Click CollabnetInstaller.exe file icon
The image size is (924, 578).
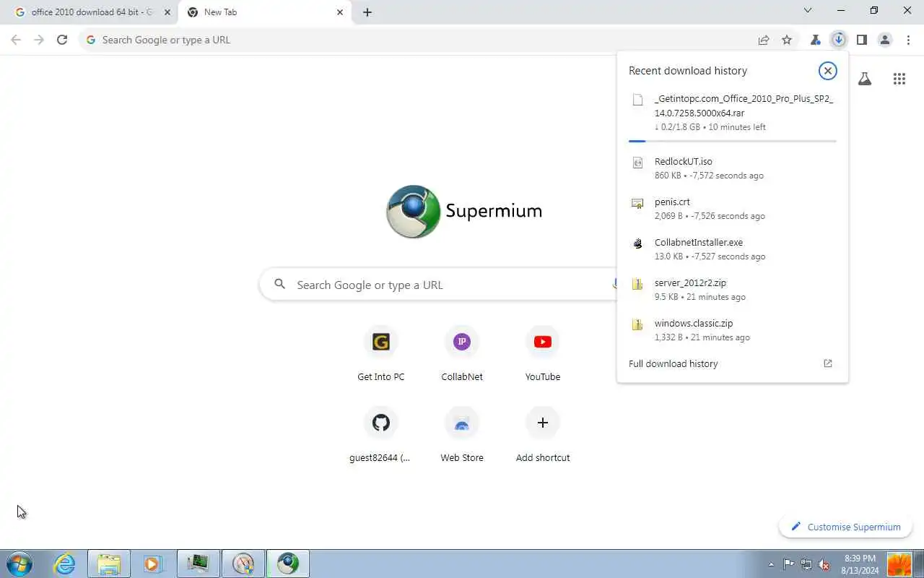(x=637, y=243)
